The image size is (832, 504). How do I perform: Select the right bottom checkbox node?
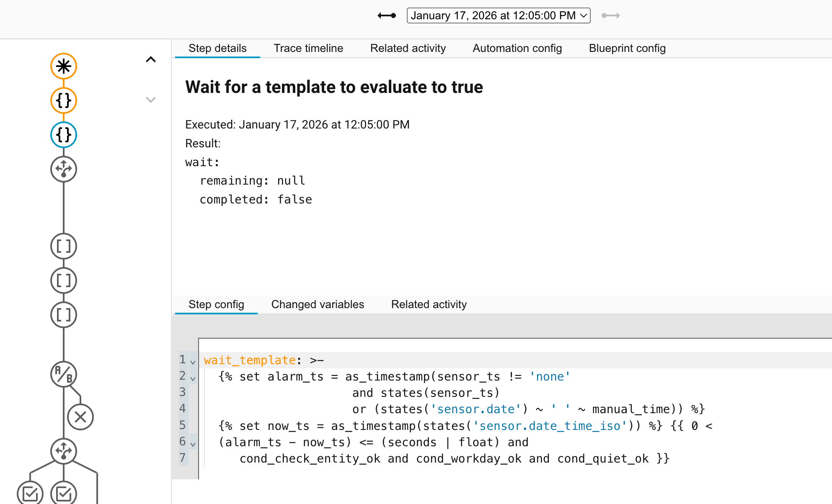(64, 493)
